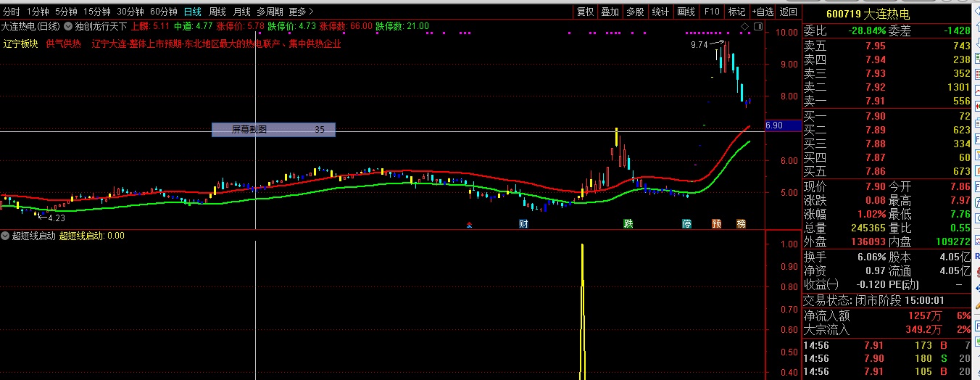Click the 供气供热 industry label
This screenshot has width=980, height=380.
(x=64, y=44)
